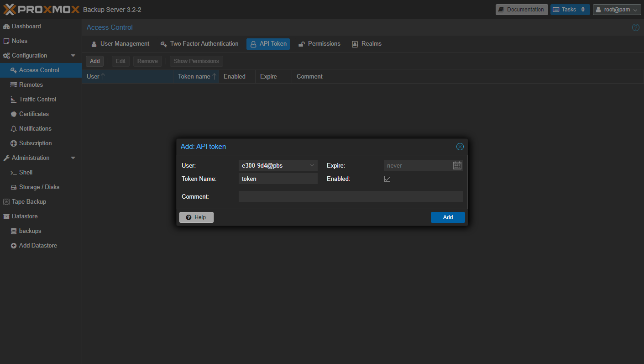Open the User dropdown in the dialog
Viewport: 644px width, 364px height.
click(x=312, y=165)
